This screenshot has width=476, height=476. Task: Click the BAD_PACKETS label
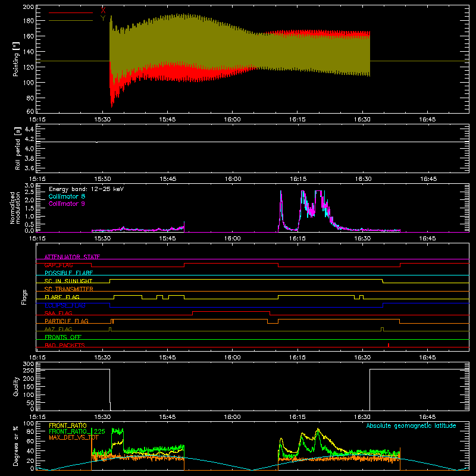click(x=65, y=345)
